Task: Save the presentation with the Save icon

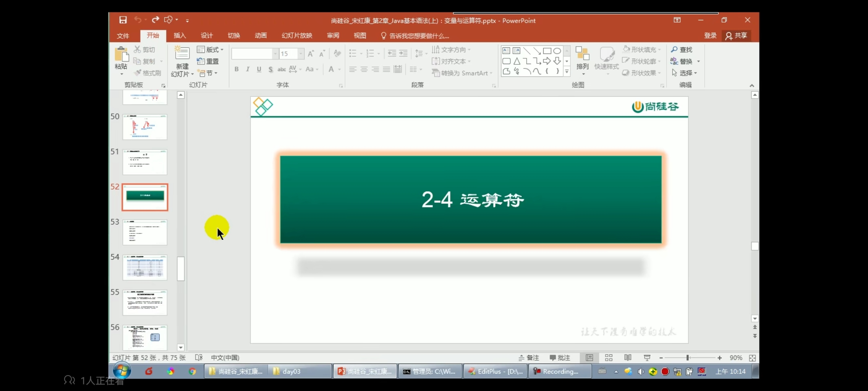Action: (123, 20)
